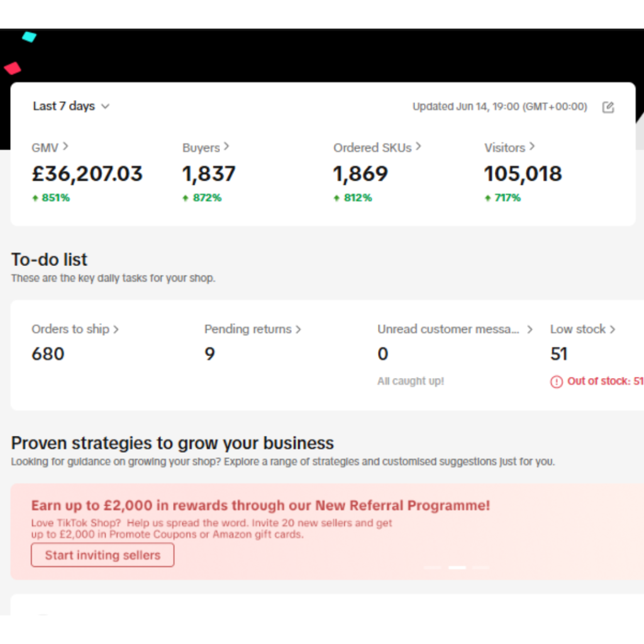This screenshot has height=644, width=644.
Task: Click the edit pencil icon beside the update time
Action: (x=608, y=107)
